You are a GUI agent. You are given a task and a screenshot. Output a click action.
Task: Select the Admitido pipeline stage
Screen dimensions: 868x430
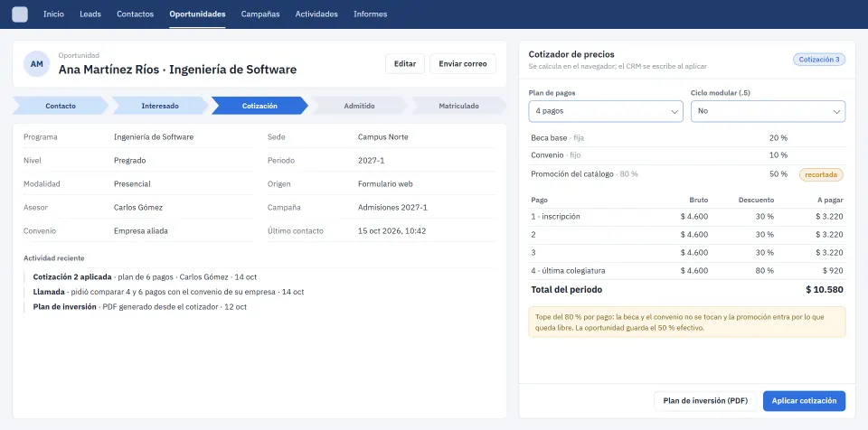(x=359, y=106)
